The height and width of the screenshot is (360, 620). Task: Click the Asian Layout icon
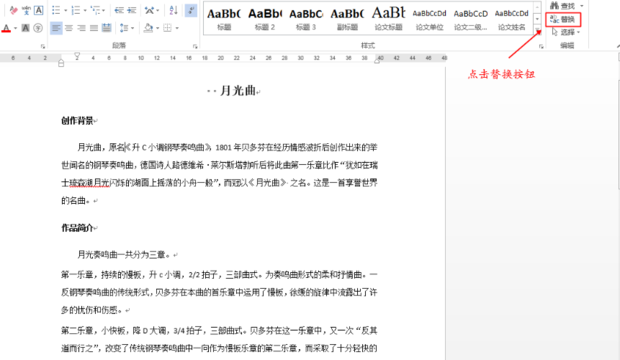point(149,10)
